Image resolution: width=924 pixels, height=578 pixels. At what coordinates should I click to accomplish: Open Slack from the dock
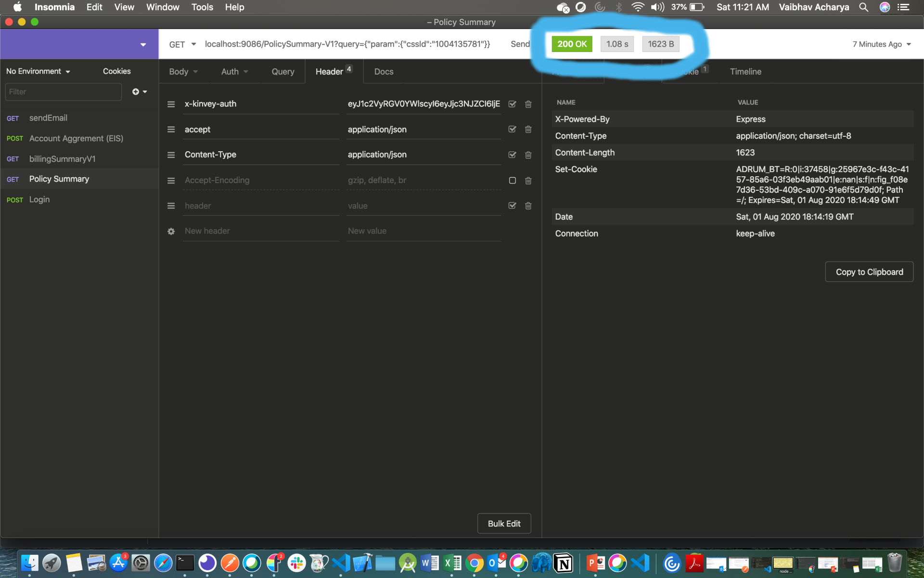pos(296,563)
